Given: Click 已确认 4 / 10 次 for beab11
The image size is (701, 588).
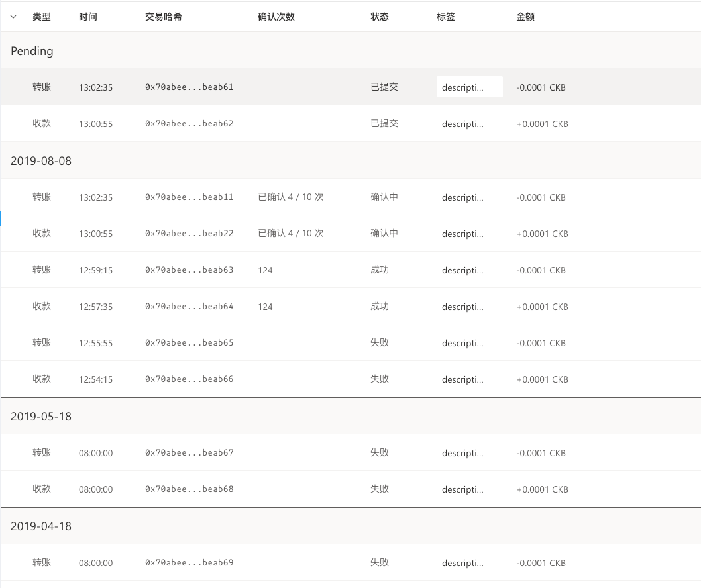Looking at the screenshot, I should tap(291, 197).
